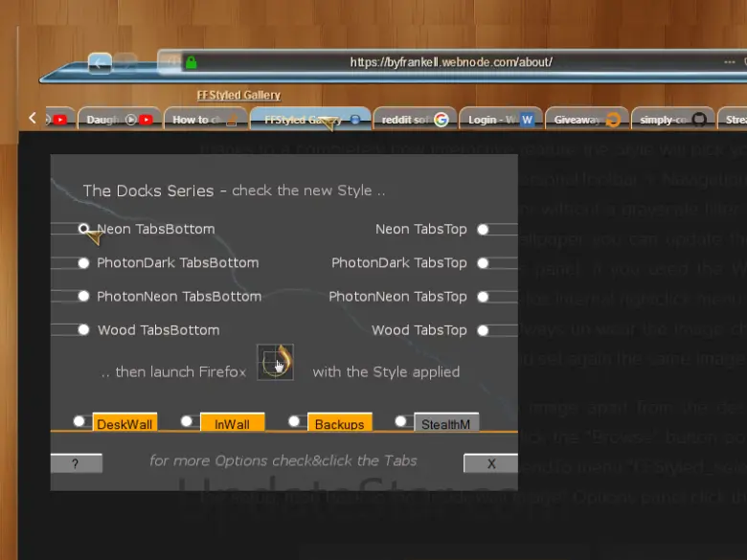Open the StealthM options tab
This screenshot has height=560, width=747.
pos(446,422)
